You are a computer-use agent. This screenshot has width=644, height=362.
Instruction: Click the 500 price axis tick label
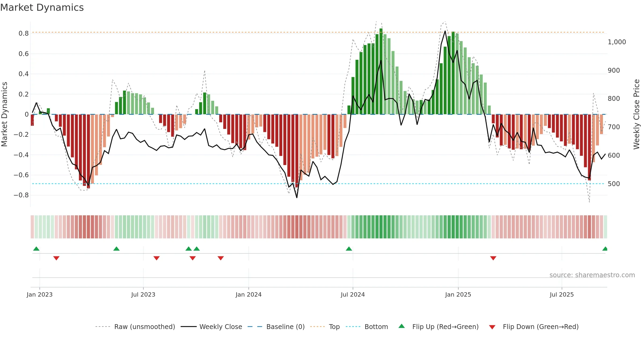click(614, 184)
